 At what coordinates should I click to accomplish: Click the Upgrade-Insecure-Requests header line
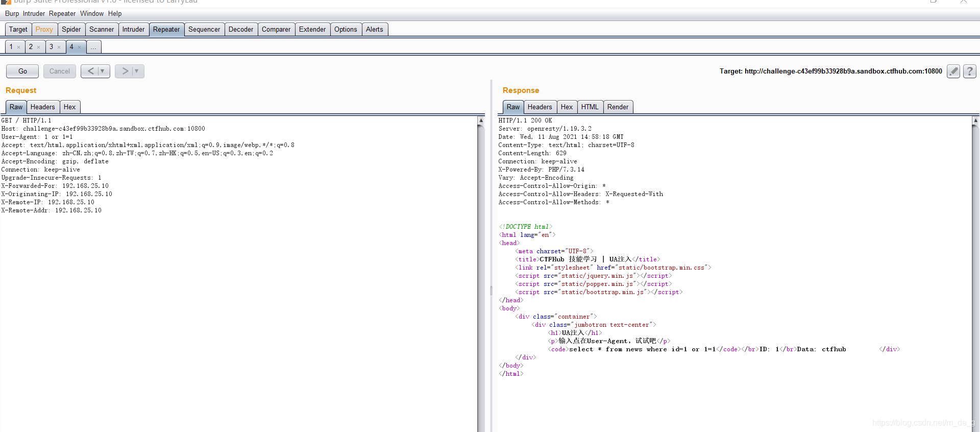click(52, 178)
